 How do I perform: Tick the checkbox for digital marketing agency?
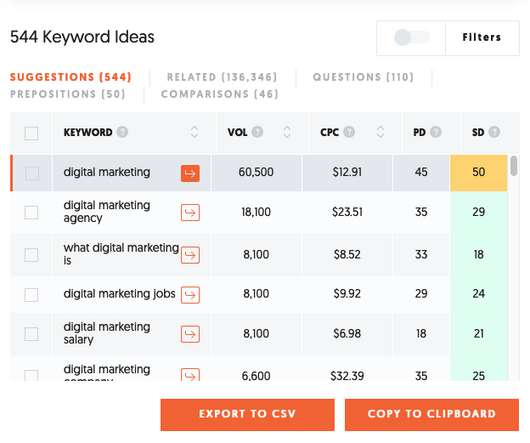point(31,213)
